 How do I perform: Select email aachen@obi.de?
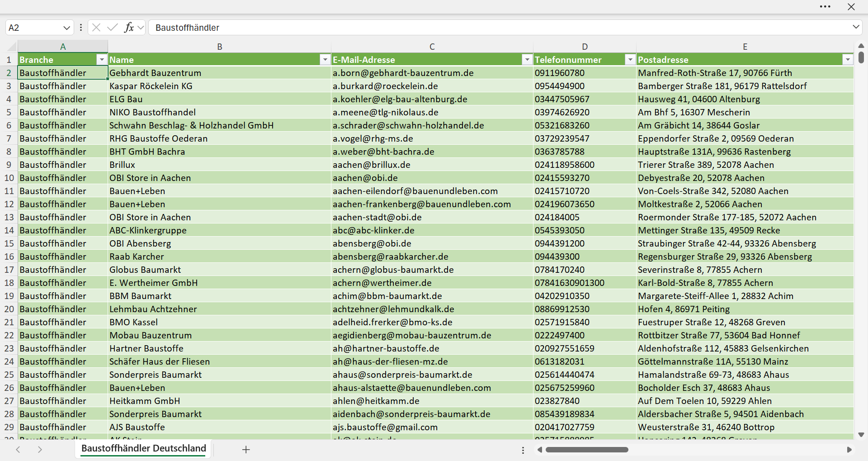pos(432,178)
